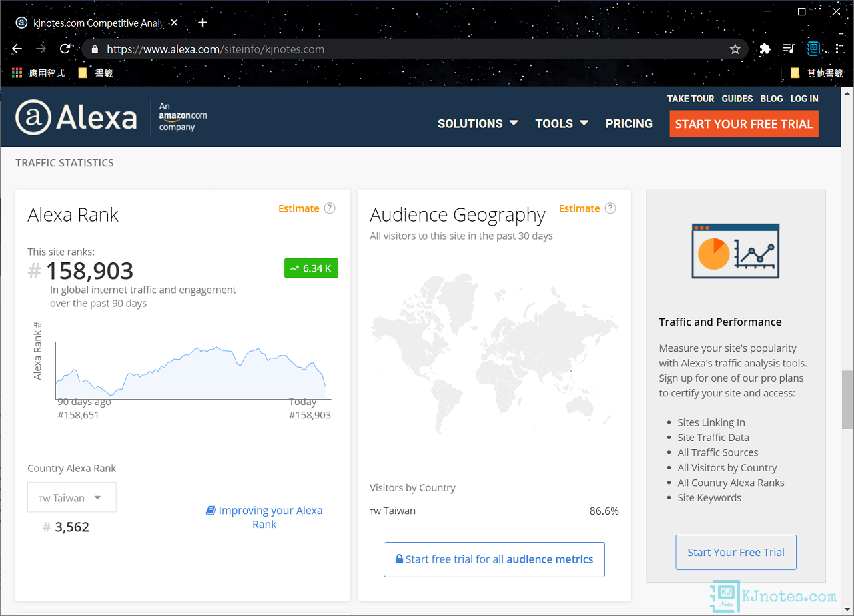This screenshot has height=616, width=854.
Task: Open a new tab with the plus icon
Action: (203, 23)
